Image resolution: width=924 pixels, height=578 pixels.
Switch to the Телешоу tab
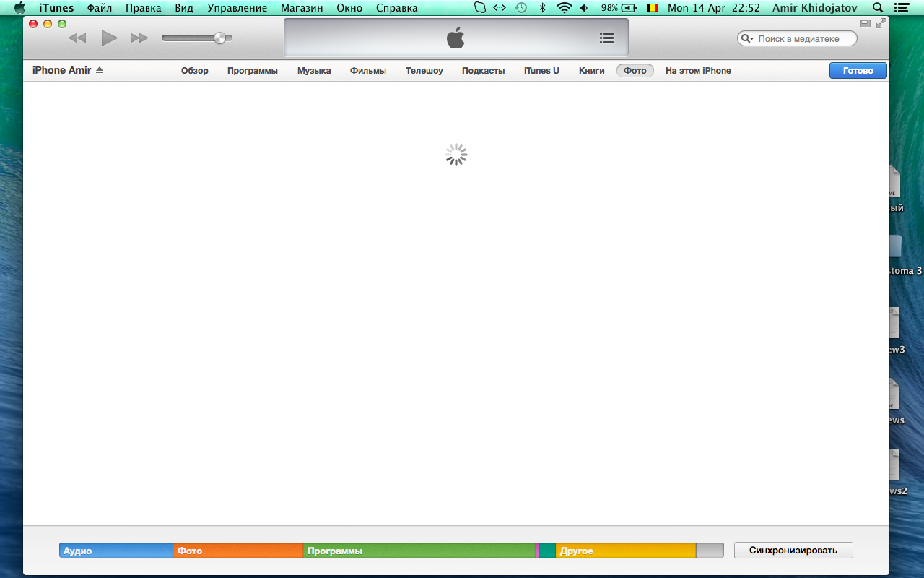(x=424, y=71)
